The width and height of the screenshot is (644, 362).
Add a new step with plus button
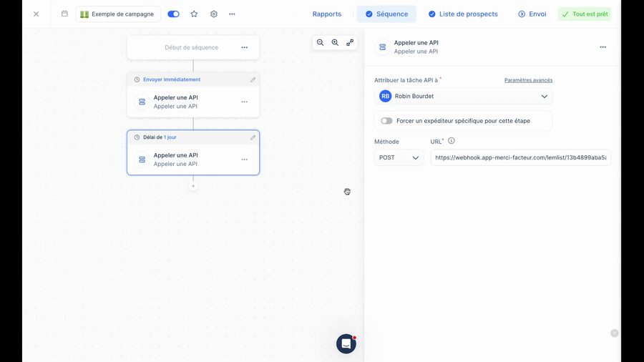coord(193,186)
